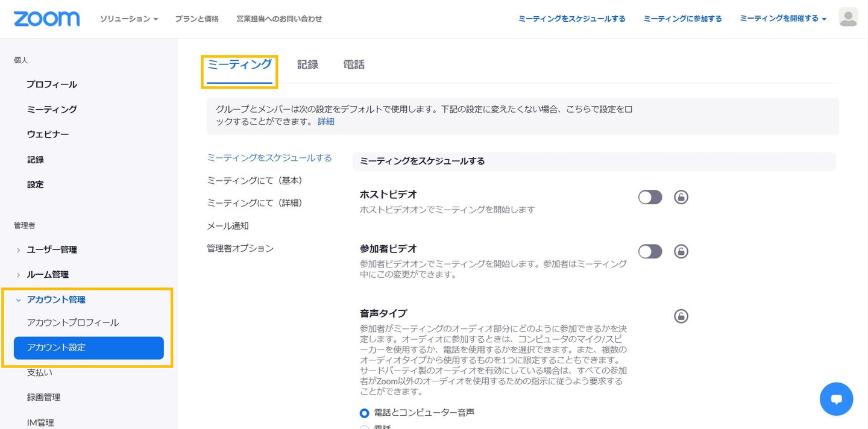Expand the ミーティングを開催する dropdown

[783, 19]
